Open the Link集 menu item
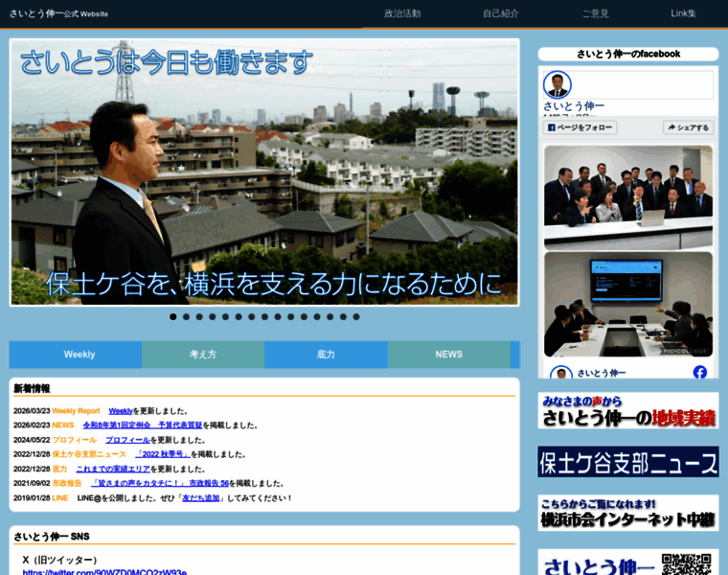This screenshot has height=575, width=728. 683,13
